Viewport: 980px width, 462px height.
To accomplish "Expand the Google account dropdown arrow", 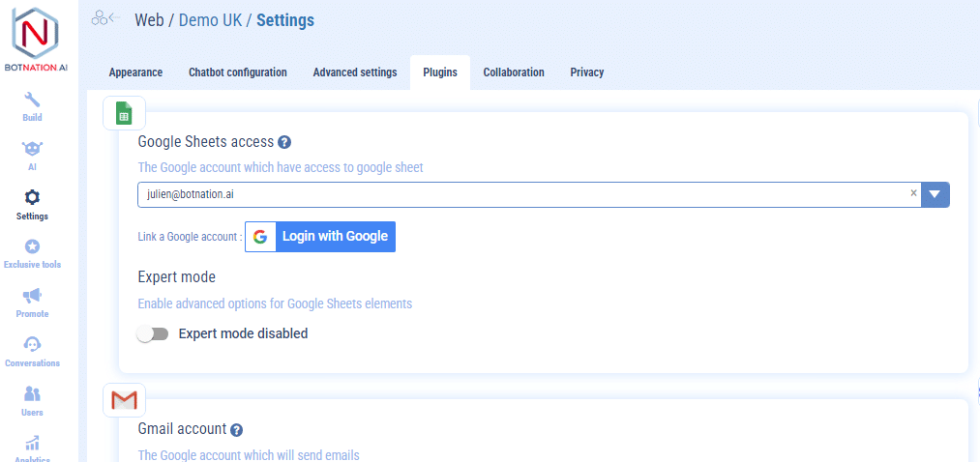I will tap(935, 194).
